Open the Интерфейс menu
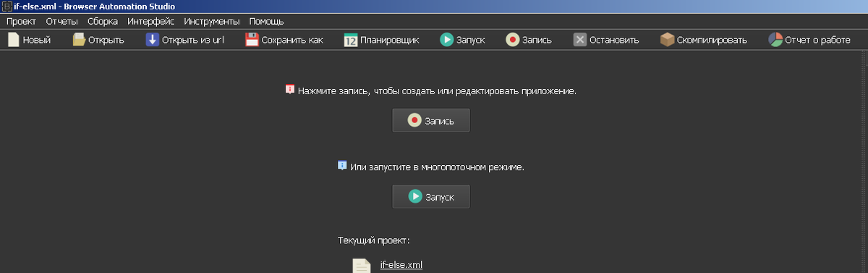868x273 pixels. point(150,22)
